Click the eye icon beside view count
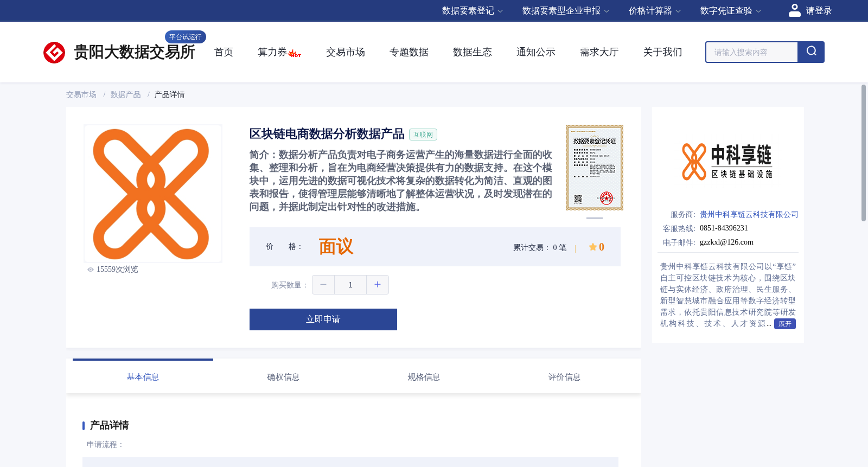868x467 pixels. point(91,270)
